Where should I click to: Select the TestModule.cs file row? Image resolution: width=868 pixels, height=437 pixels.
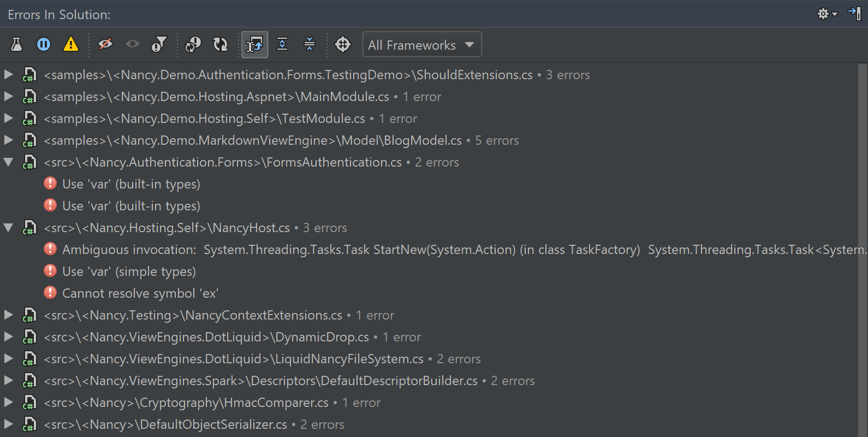(x=429, y=119)
